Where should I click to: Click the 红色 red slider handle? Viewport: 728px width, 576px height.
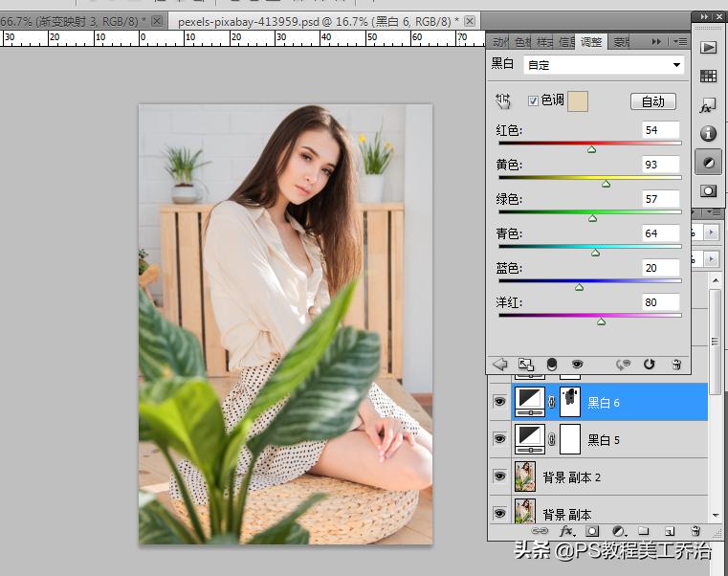tap(591, 149)
